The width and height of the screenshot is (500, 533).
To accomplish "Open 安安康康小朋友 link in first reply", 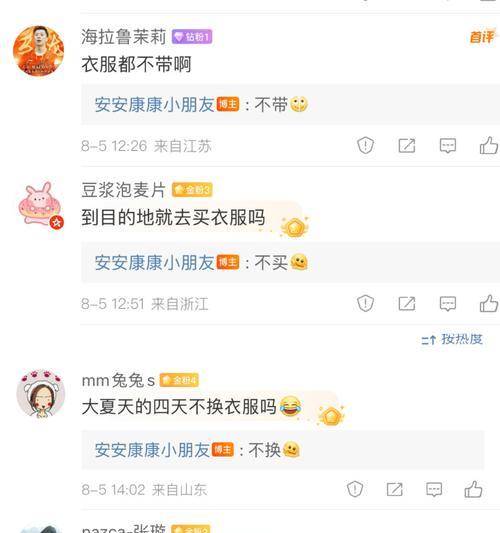I will point(155,104).
